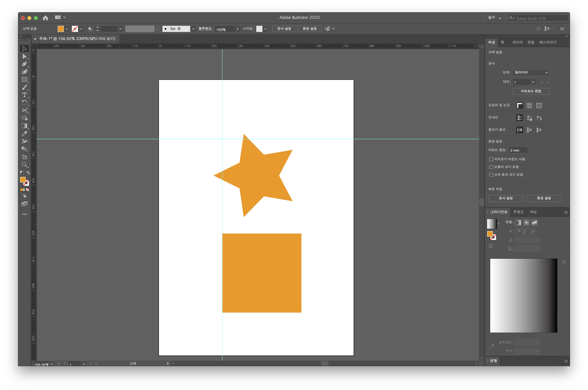Click the orange fill swatch in toolbar
The height and width of the screenshot is (390, 588).
[x=23, y=180]
